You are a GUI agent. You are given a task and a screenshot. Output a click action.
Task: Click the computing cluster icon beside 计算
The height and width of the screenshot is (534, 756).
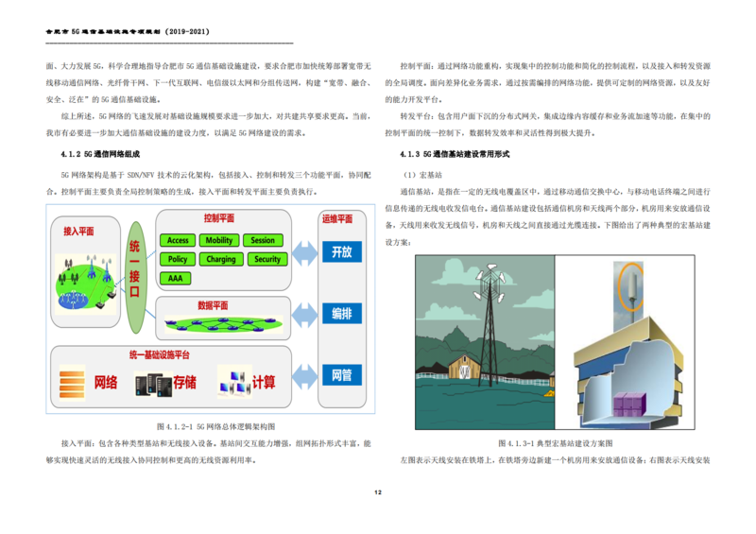(x=232, y=382)
